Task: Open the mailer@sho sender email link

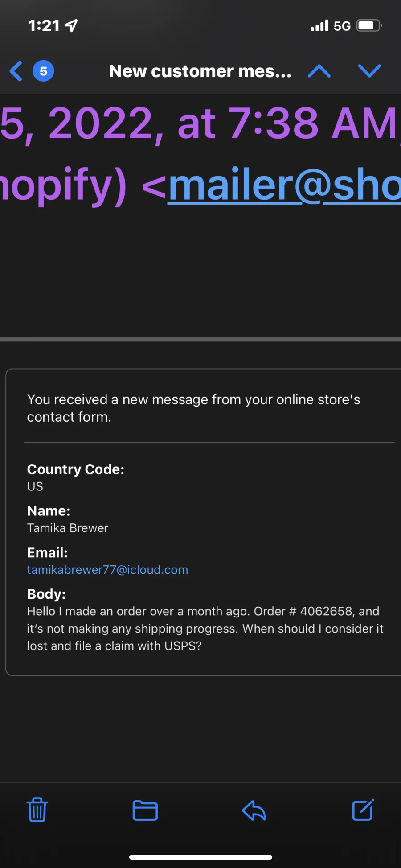Action: (284, 185)
